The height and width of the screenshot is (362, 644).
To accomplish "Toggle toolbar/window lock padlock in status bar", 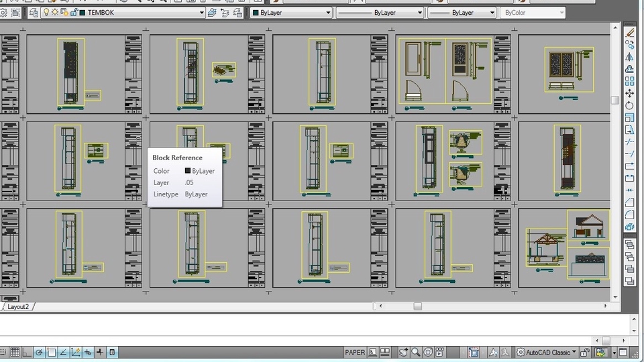I will pos(585,352).
